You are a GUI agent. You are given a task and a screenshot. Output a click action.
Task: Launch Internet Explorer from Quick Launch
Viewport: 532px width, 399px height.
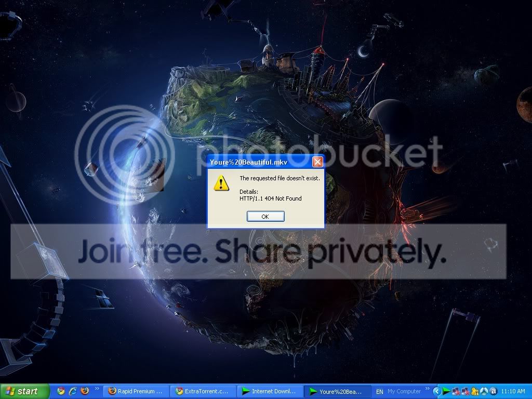click(x=73, y=391)
